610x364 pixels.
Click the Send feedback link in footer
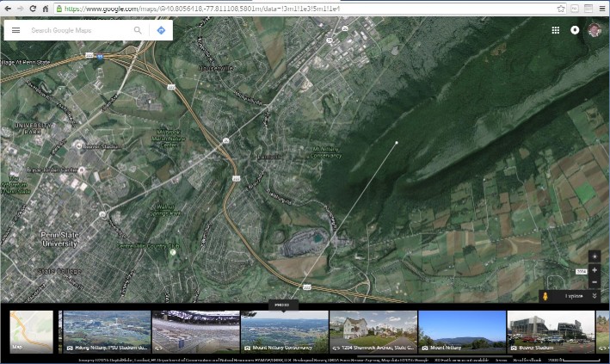tap(527, 360)
